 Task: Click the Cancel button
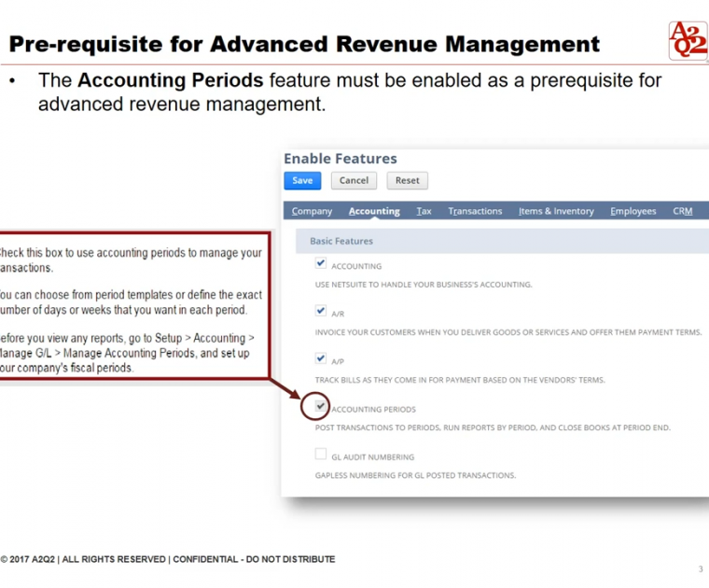354,180
